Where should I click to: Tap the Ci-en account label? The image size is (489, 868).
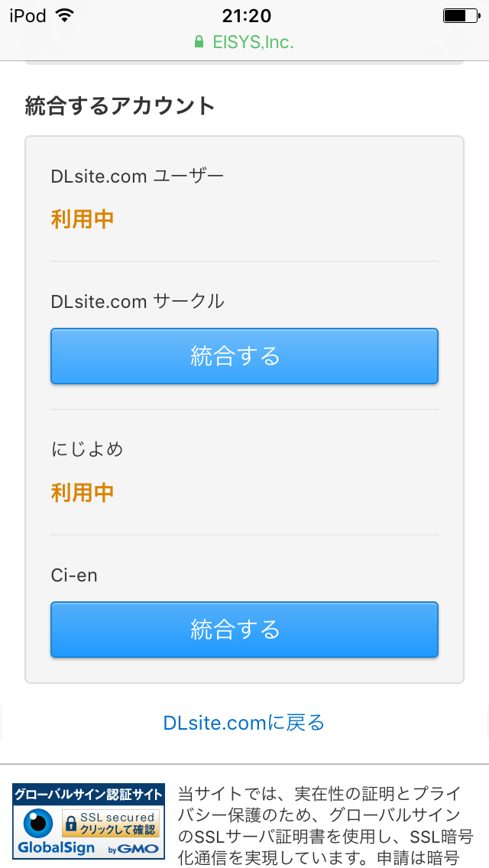coord(74,575)
